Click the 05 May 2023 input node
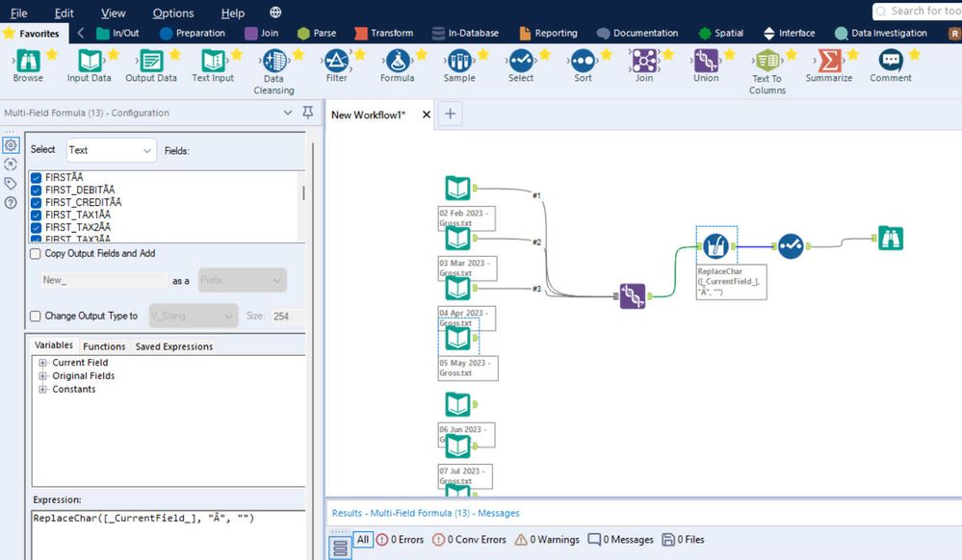Viewport: 962px width, 560px height. pos(457,338)
